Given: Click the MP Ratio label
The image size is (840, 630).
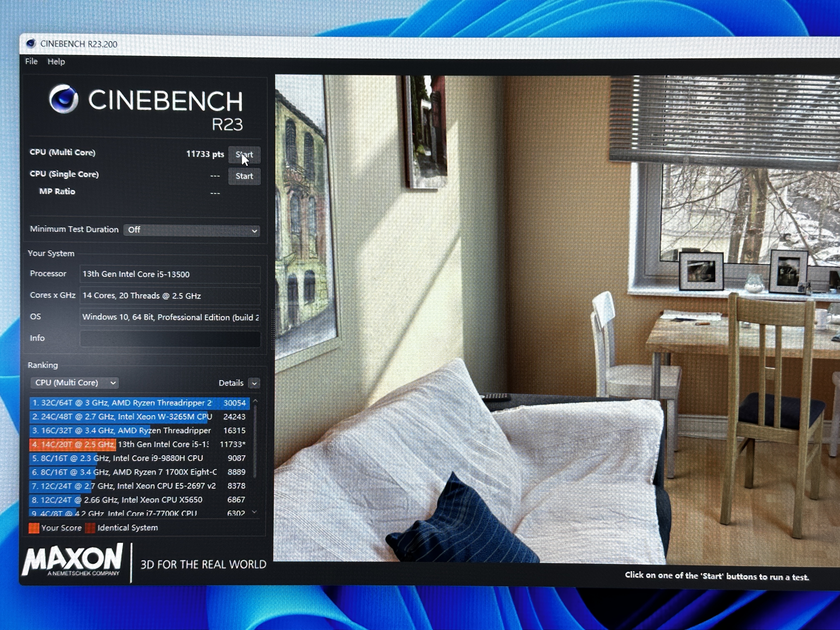Looking at the screenshot, I should 57,191.
